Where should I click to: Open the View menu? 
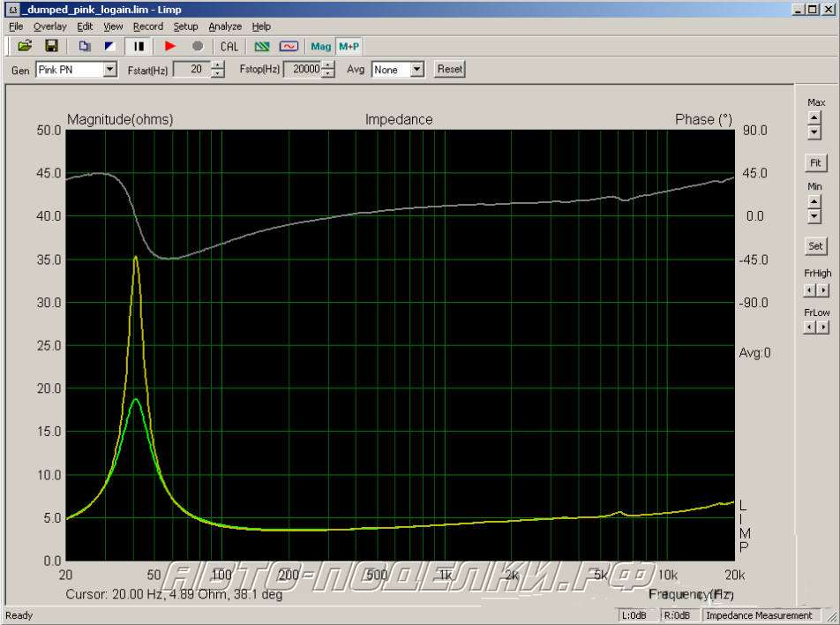pos(113,26)
